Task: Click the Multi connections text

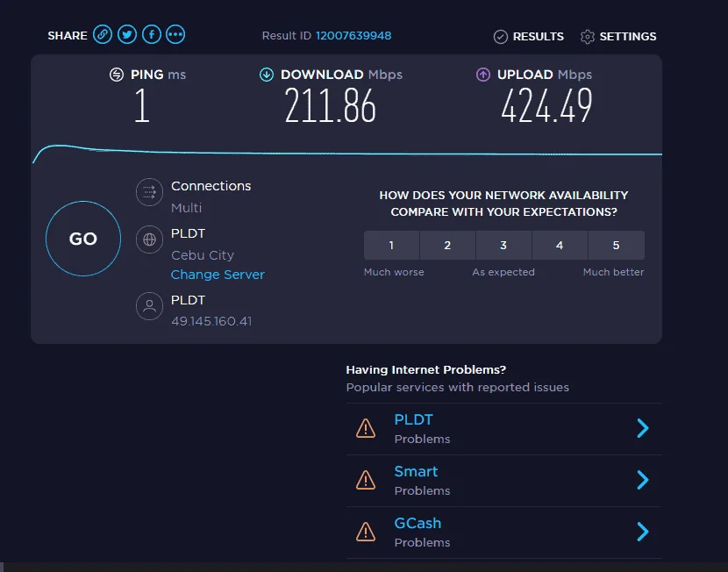Action: pos(186,208)
